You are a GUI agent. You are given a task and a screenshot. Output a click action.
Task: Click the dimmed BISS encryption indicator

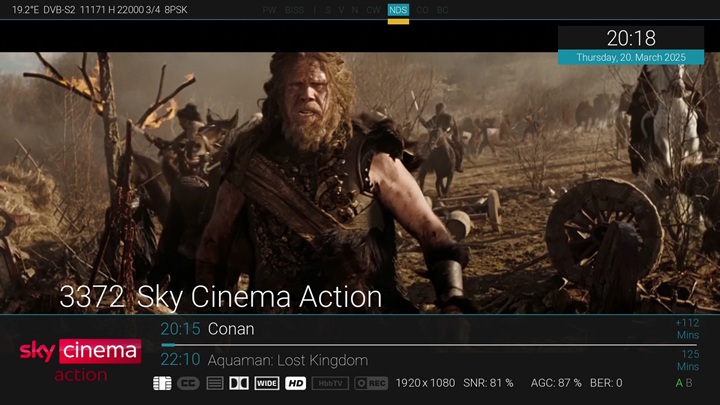coord(294,10)
